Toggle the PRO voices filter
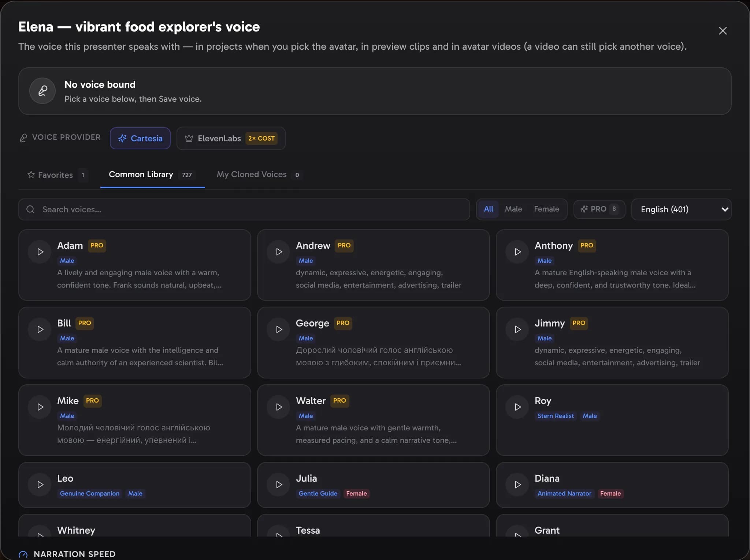The image size is (750, 560). click(599, 209)
